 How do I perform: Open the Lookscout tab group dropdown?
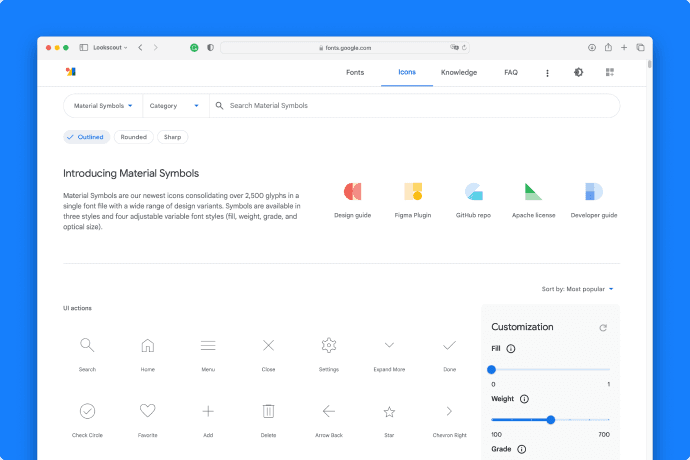110,48
